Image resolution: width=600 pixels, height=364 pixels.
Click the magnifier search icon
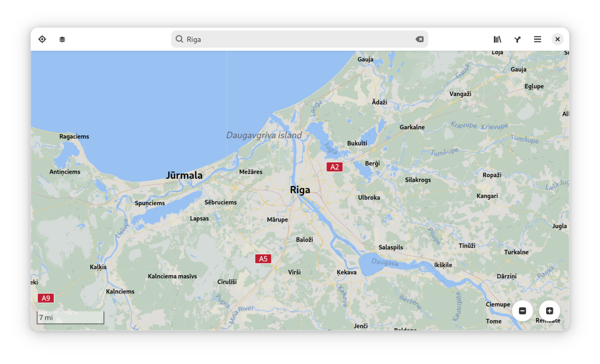(179, 39)
